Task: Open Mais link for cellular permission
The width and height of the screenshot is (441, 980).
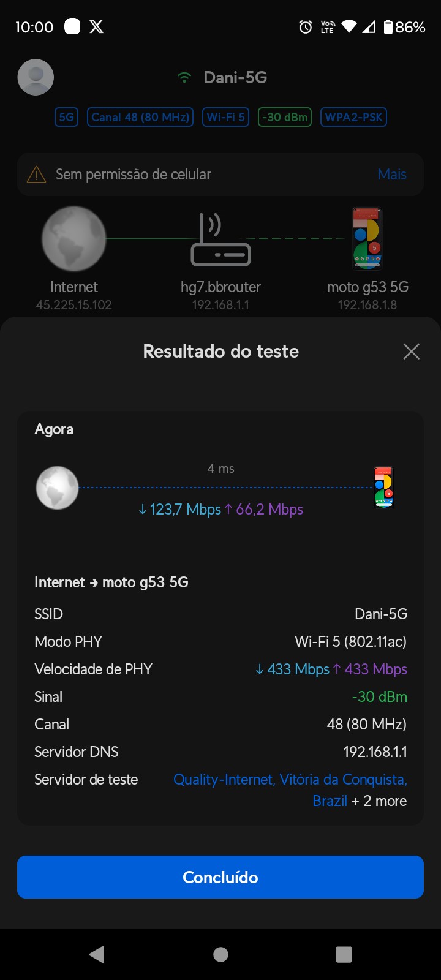Action: [392, 175]
